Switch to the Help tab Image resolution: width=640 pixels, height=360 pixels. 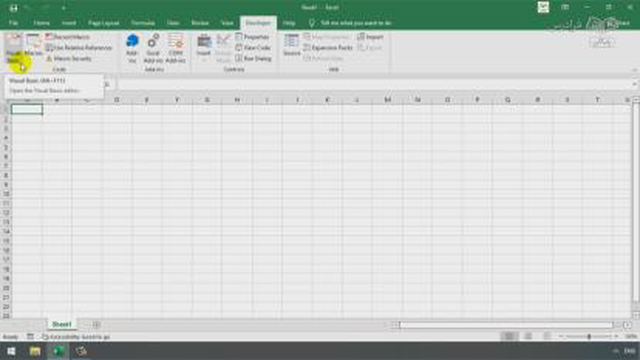point(289,23)
